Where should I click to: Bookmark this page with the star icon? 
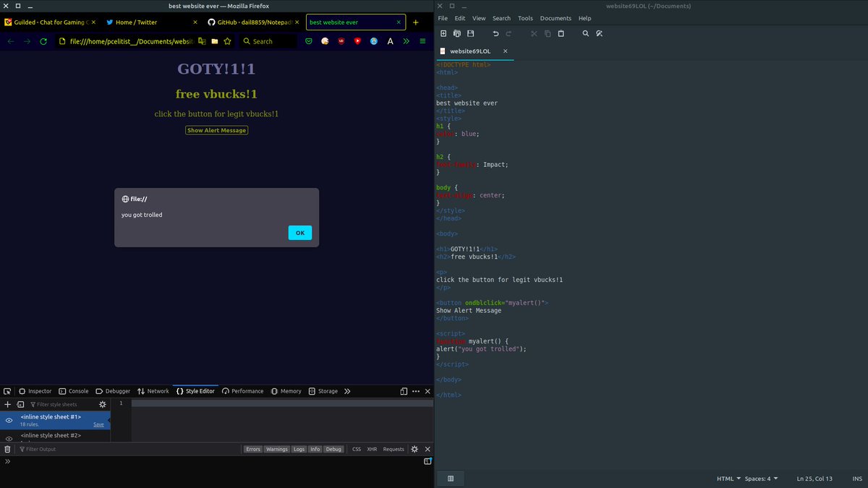(227, 41)
